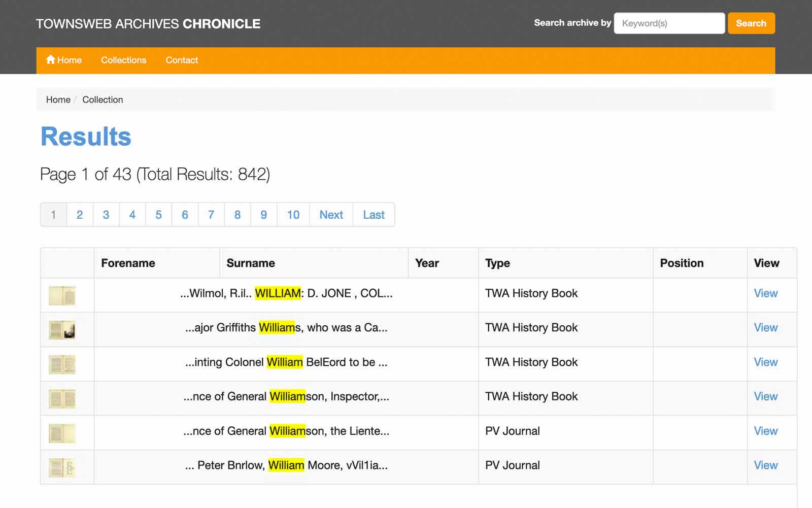The width and height of the screenshot is (812, 508).
Task: Click the Home icon in orange navbar
Action: (50, 59)
